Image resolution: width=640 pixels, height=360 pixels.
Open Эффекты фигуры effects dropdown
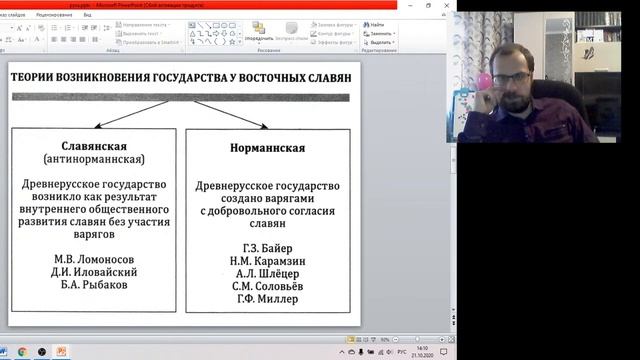click(333, 42)
